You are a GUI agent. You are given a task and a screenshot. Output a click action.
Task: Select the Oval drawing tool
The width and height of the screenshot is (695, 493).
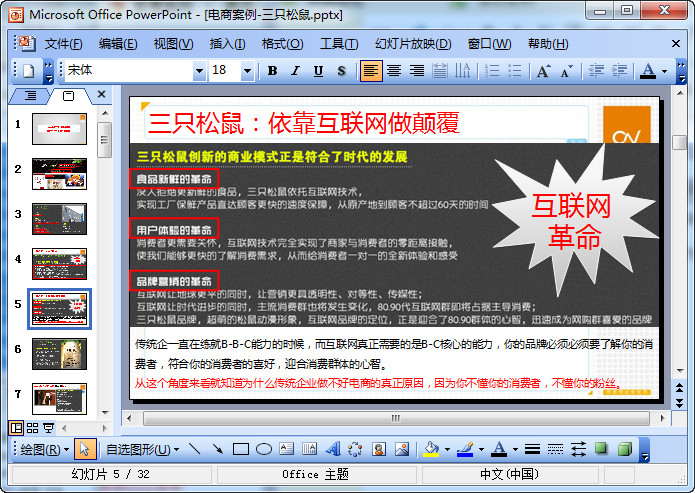[264, 449]
